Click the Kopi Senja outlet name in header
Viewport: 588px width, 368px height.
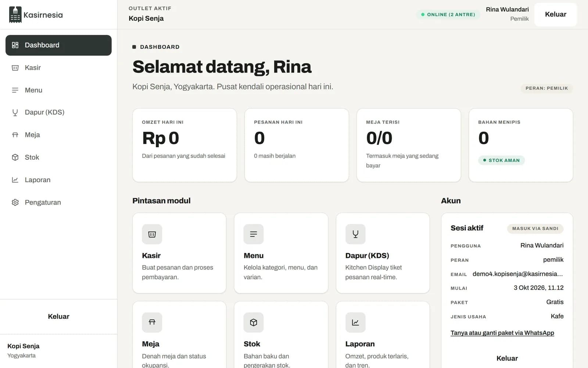point(146,18)
